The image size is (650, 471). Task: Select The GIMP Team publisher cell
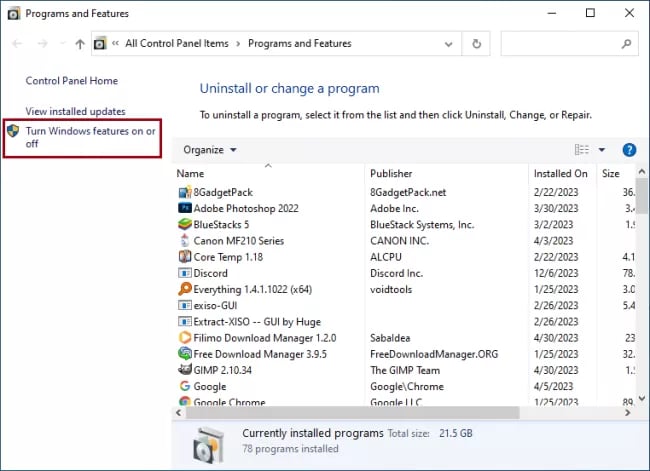(x=405, y=370)
